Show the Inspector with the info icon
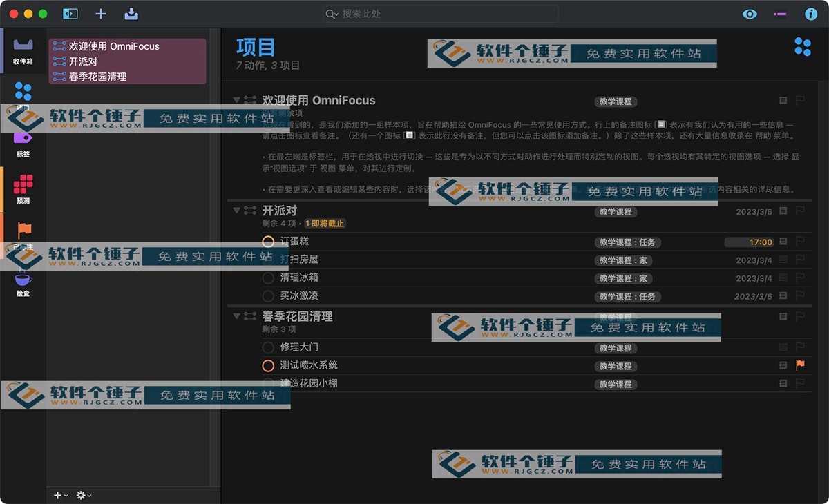This screenshot has width=829, height=504. point(811,14)
